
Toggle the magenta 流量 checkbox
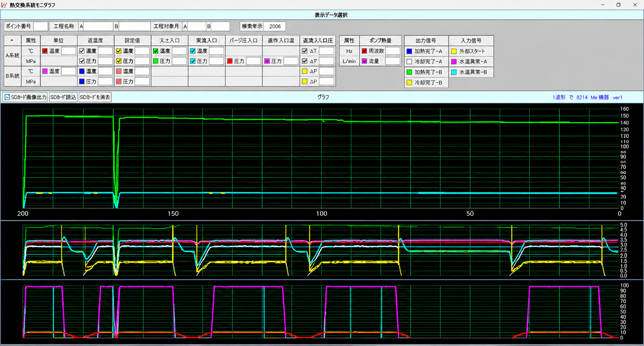[364, 61]
